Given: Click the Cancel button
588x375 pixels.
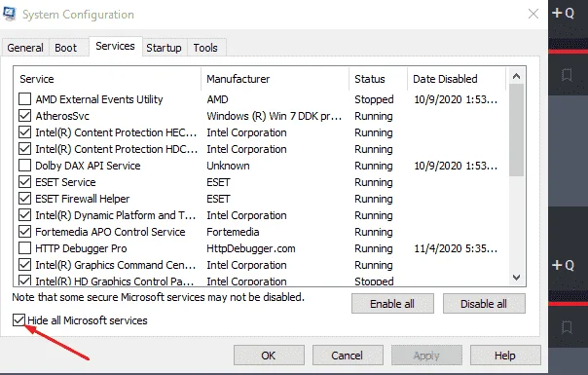Looking at the screenshot, I should [348, 356].
